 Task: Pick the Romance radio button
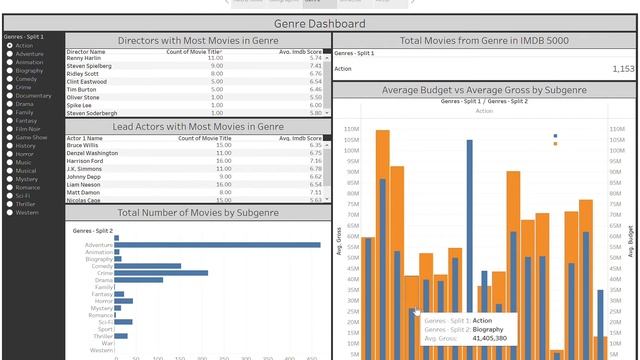(10, 187)
